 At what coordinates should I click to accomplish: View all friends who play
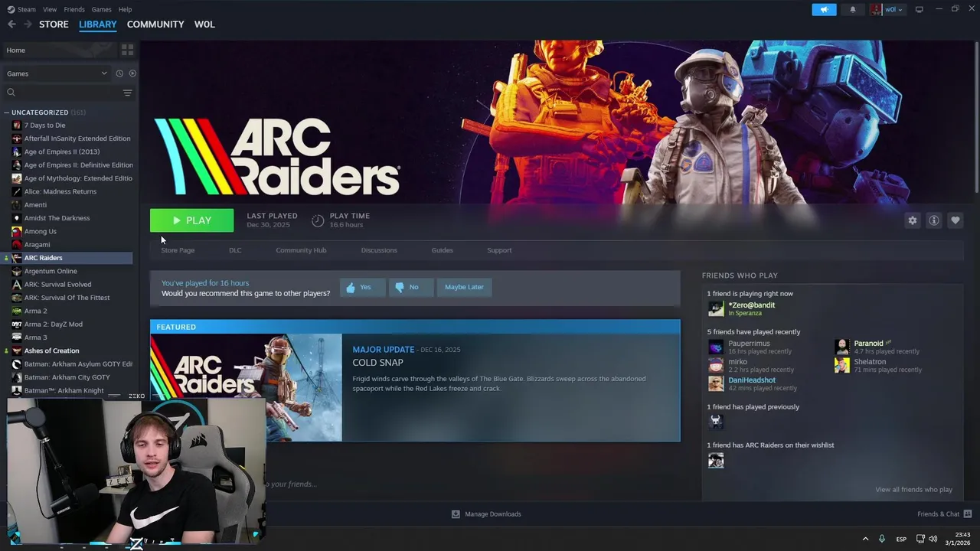(x=913, y=490)
